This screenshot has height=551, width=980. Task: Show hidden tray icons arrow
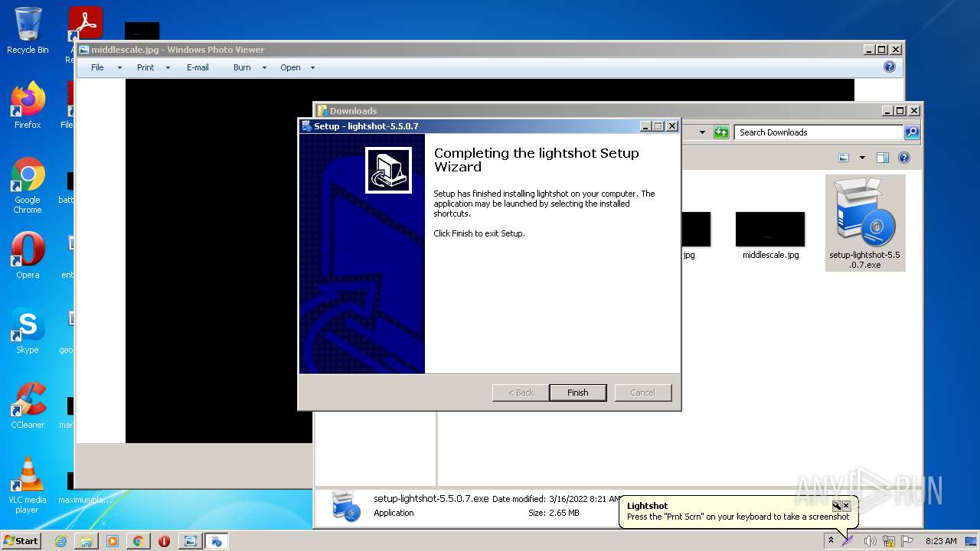pos(831,540)
